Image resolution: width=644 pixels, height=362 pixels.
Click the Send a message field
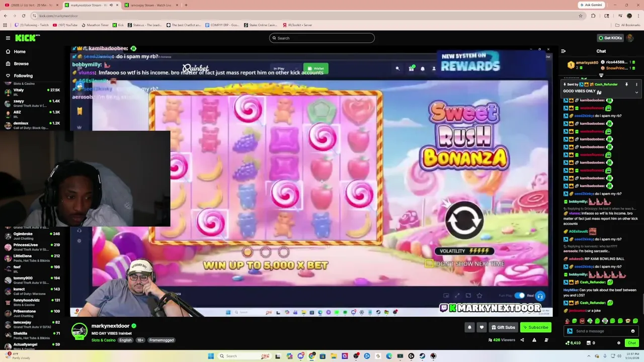tap(601, 331)
